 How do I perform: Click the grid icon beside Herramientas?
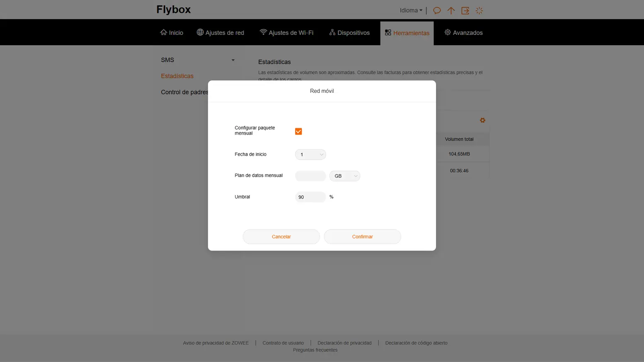(388, 32)
